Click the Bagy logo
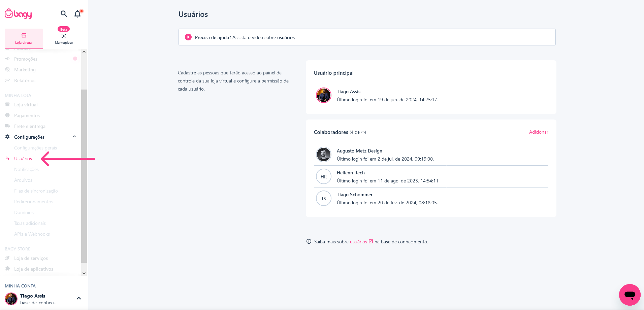The image size is (644, 310). [18, 14]
